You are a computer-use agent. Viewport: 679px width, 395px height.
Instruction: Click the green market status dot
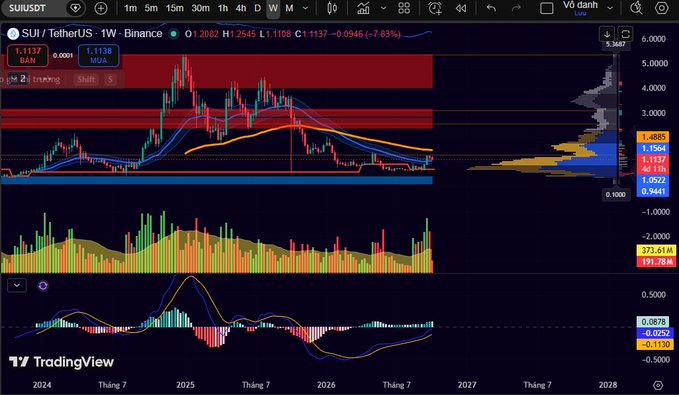point(174,34)
